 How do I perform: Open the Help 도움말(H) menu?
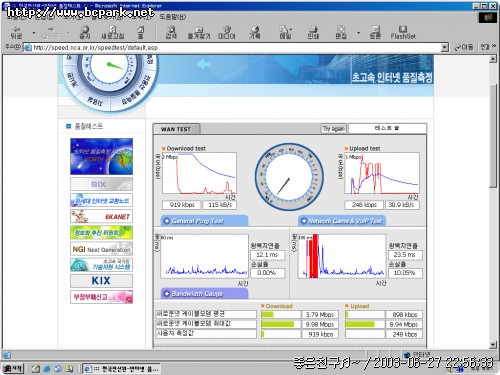[x=172, y=17]
